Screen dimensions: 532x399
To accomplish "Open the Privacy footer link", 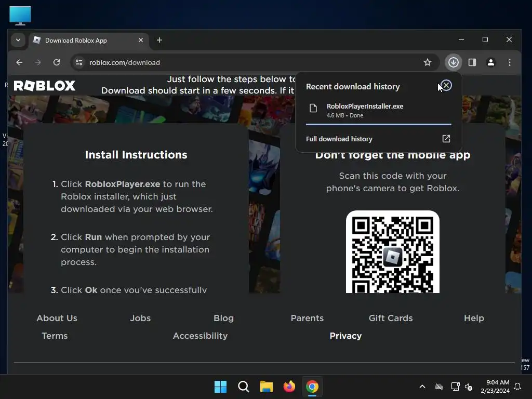I will (345, 336).
